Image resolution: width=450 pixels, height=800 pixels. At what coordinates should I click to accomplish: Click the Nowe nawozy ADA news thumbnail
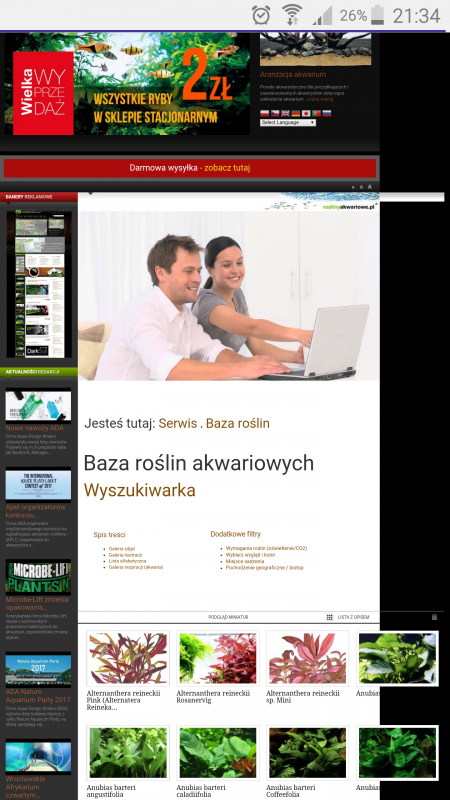38,406
